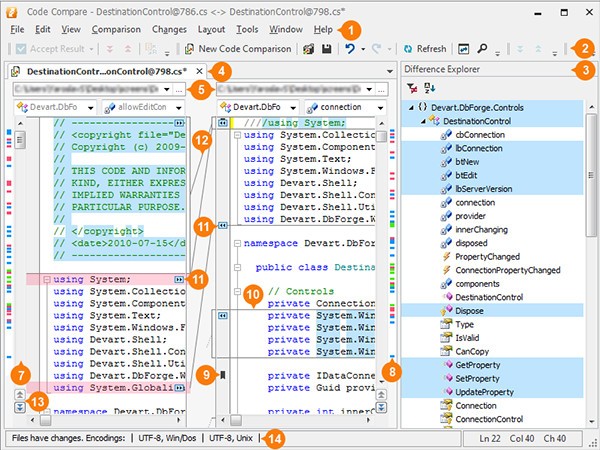This screenshot has width=600, height=450.
Task: Collapse the '// Controls' code region
Action: pos(236,290)
